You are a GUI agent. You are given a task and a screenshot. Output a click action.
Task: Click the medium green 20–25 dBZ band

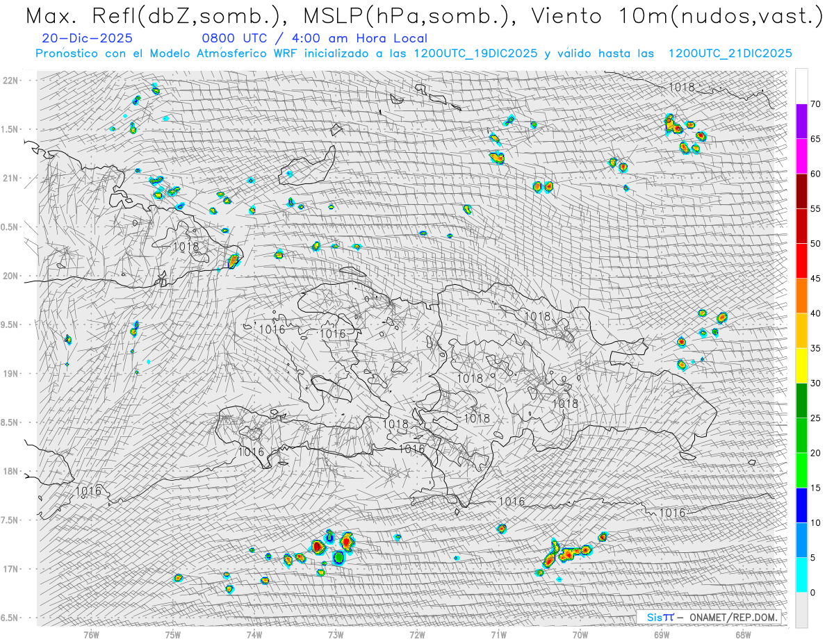(x=801, y=436)
